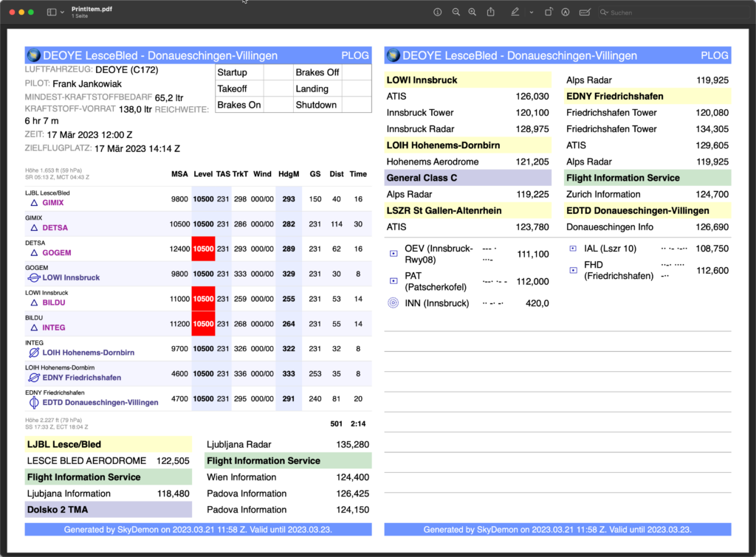Click the airfield icon beside LOIH Hohenems-Dornbirn
This screenshot has width=756, height=557.
pyautogui.click(x=34, y=353)
